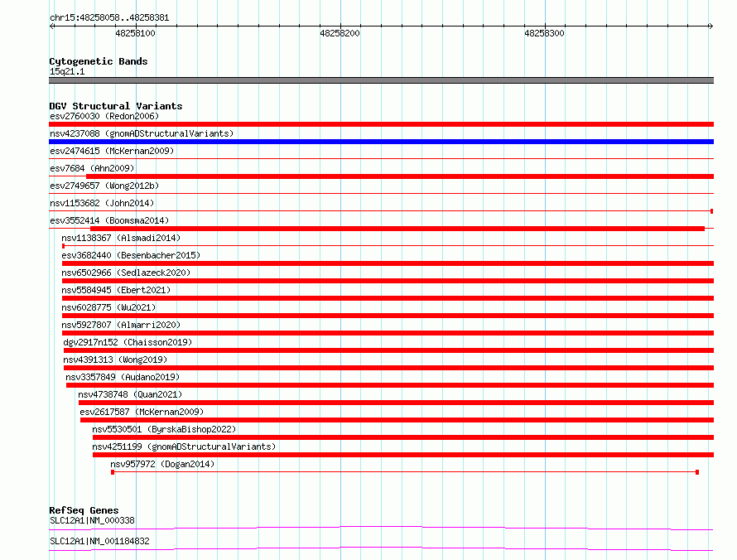
Task: Click the esv7684 (Ahn2009) variant label
Action: (x=92, y=168)
